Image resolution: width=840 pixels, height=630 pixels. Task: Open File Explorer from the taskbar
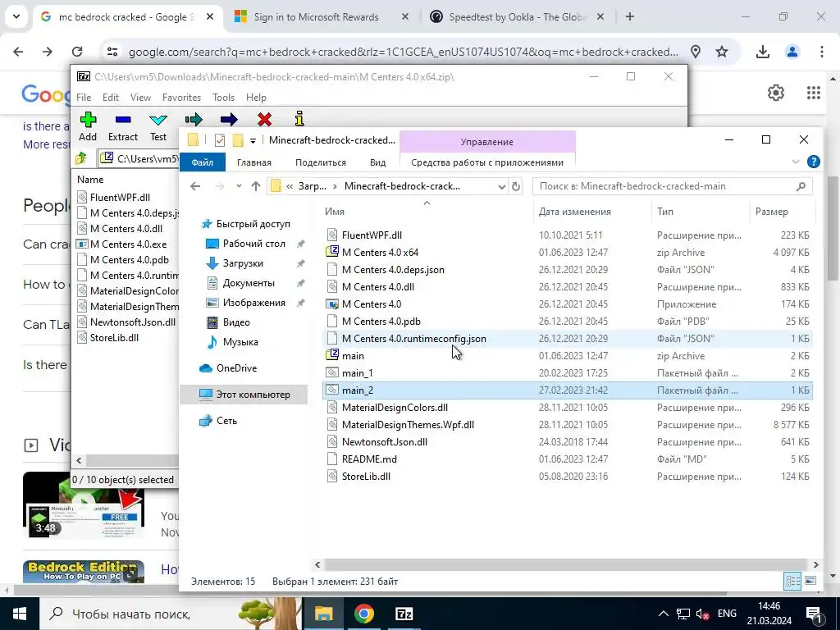(323, 614)
